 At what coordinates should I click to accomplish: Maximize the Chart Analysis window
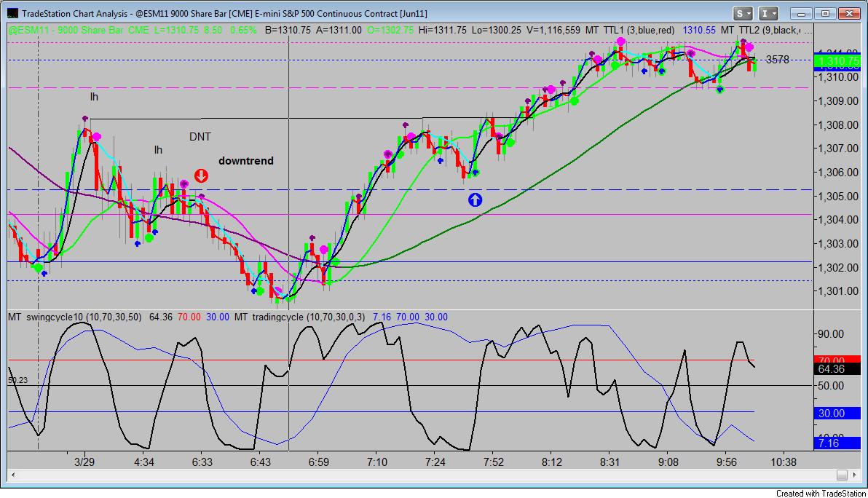tap(825, 13)
